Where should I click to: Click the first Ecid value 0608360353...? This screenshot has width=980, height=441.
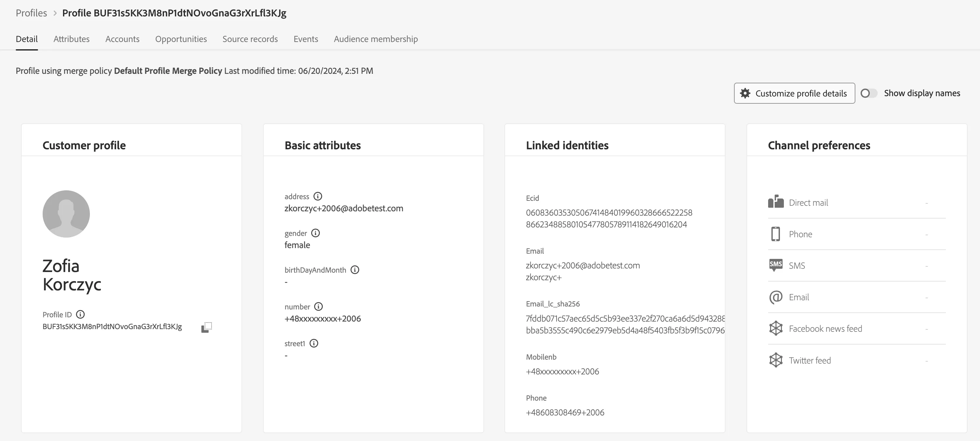pyautogui.click(x=609, y=213)
